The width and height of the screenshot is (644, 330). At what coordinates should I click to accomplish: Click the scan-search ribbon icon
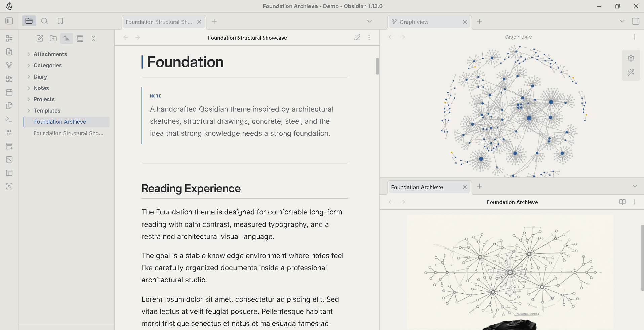(x=9, y=186)
